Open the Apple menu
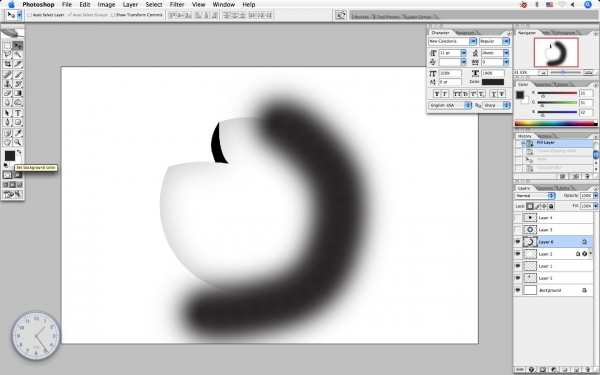Viewport: 600px width, 375px height. click(11, 5)
